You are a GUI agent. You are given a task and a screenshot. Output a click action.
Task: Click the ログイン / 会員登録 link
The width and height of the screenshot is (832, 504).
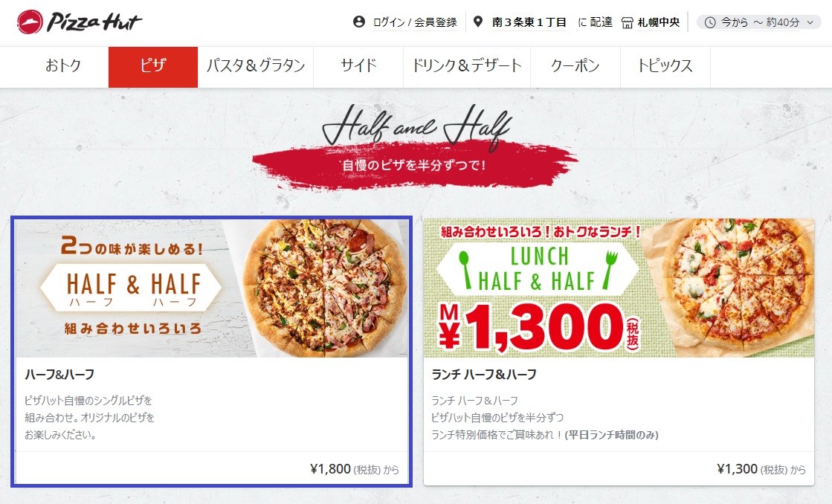pos(415,22)
